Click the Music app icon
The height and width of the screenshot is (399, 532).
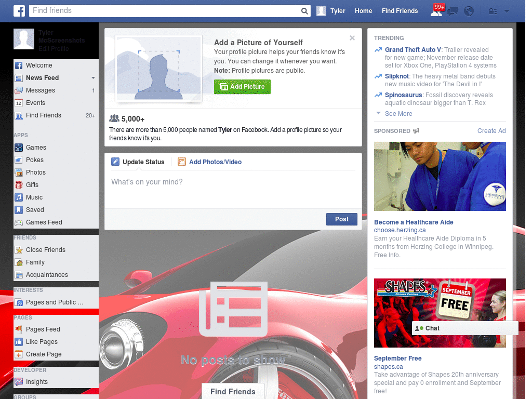click(x=19, y=197)
